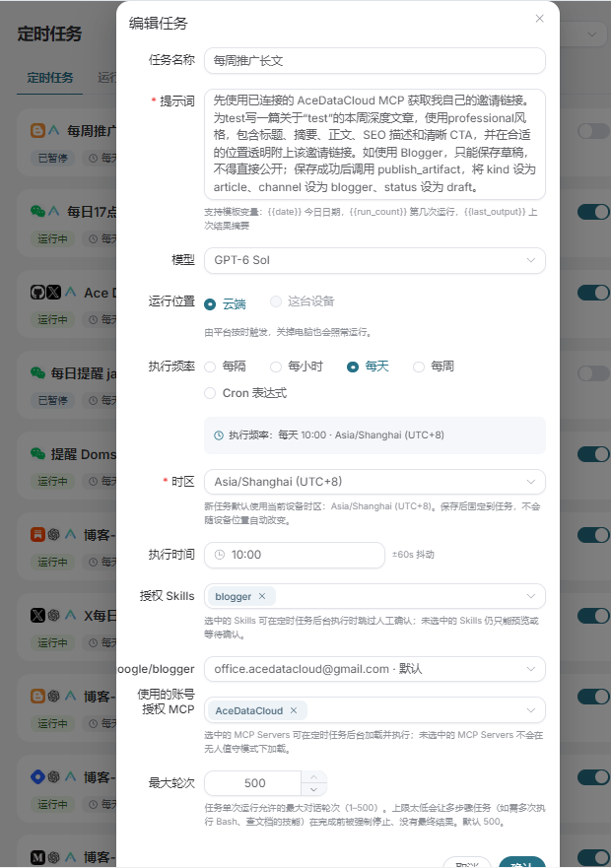Viewport: 611px width, 868px height.
Task: Click the OpenAI icon on X每日 row
Action: [54, 616]
